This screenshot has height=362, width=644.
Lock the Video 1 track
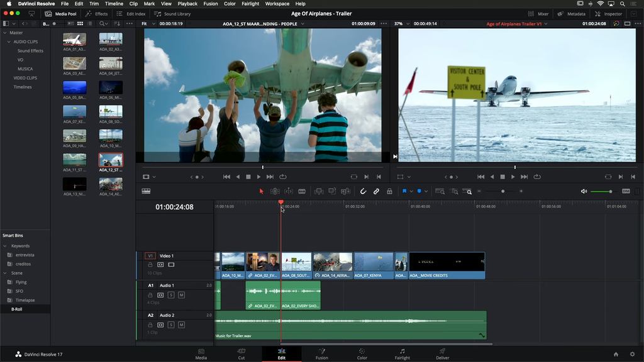coord(150,265)
